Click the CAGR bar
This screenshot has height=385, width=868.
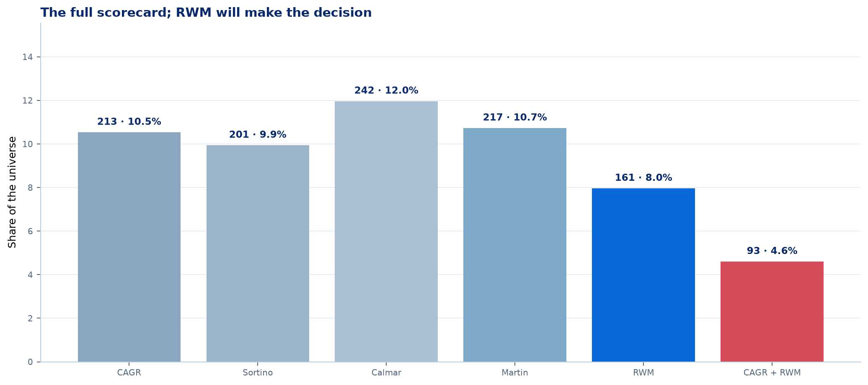tap(129, 247)
